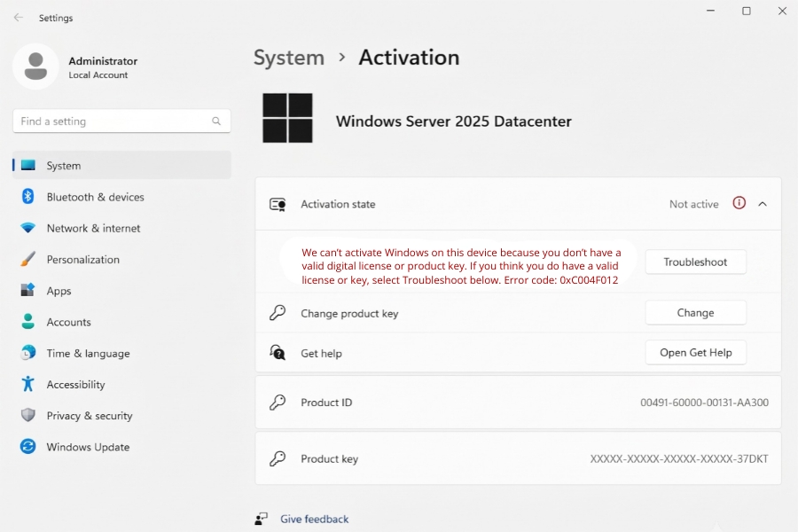This screenshot has width=798, height=532.
Task: Open Bluetooth & devices settings
Action: [121, 197]
